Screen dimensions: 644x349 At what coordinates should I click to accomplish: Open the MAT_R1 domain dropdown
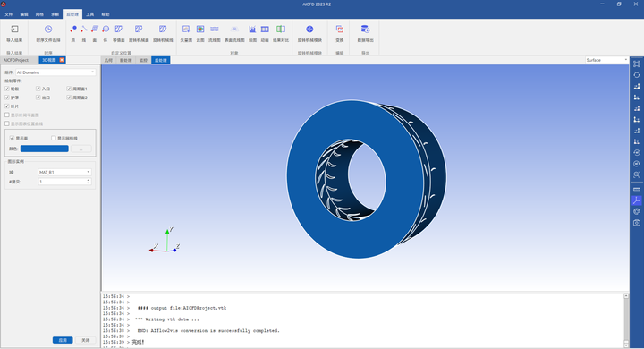pyautogui.click(x=64, y=172)
